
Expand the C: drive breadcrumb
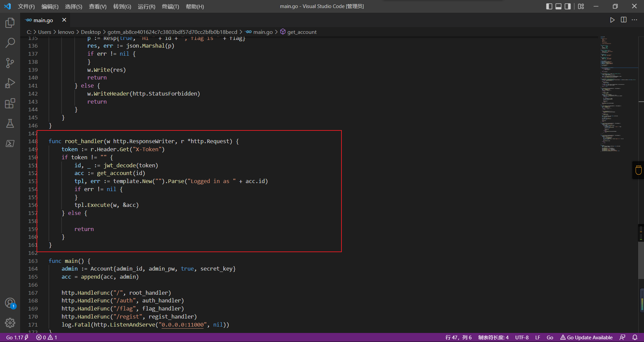tap(29, 32)
